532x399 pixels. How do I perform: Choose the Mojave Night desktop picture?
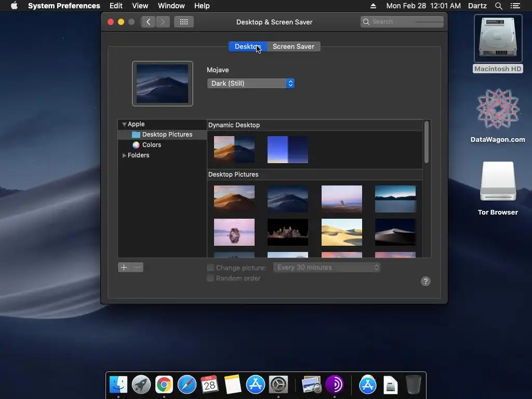(x=288, y=199)
